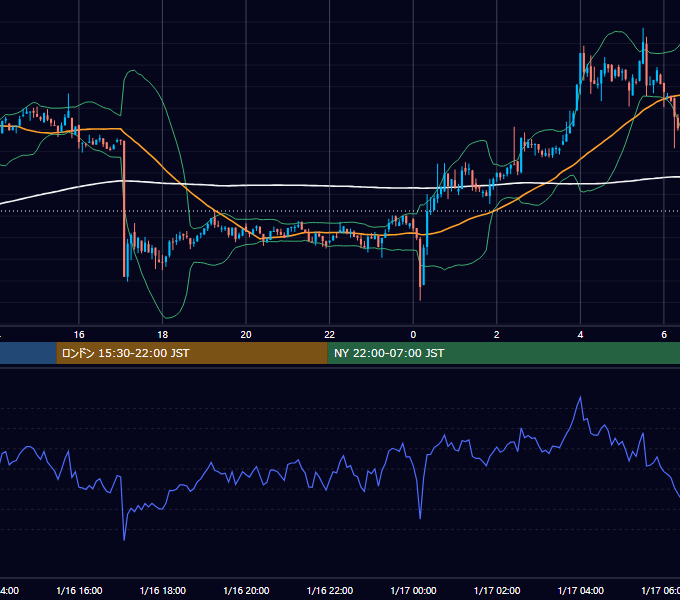Click the 1/17 04:00 label on indicator axis
Screen dimensions: 680x600
pos(580,590)
